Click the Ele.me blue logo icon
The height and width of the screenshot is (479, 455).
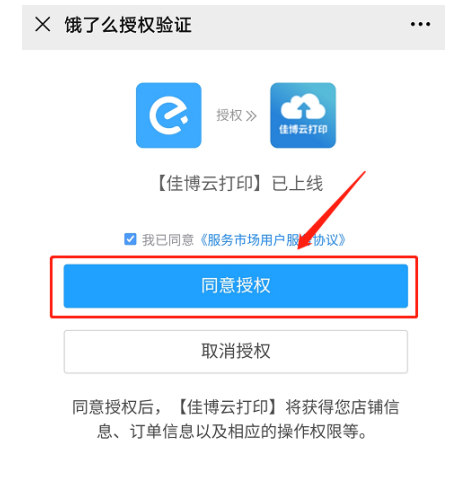169,115
